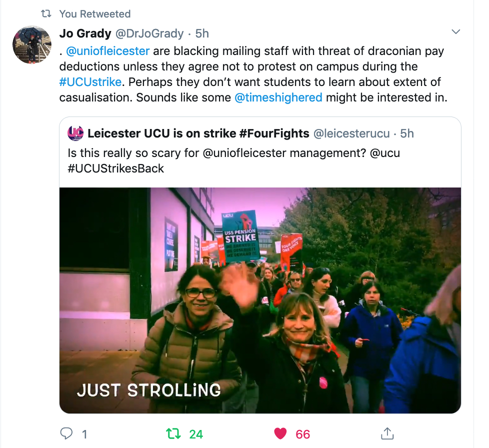
Task: Click the reply speech bubble icon
Action: tap(66, 433)
